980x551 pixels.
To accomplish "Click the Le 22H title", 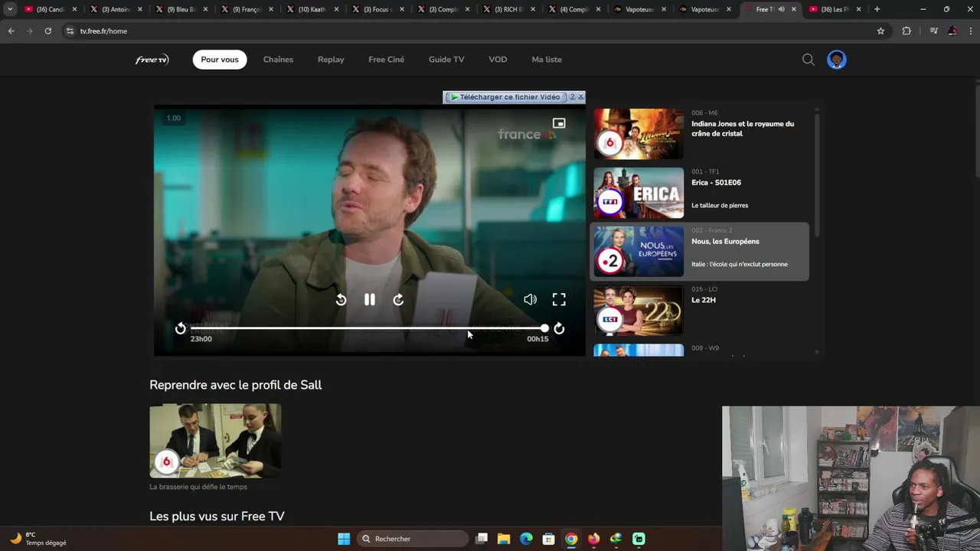I will (704, 300).
